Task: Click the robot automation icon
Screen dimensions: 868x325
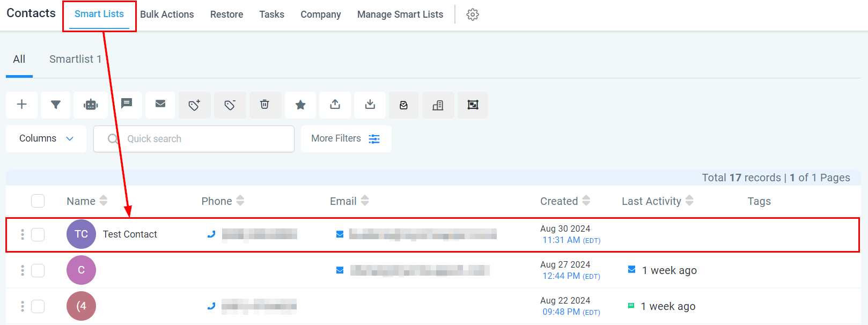Action: click(91, 105)
